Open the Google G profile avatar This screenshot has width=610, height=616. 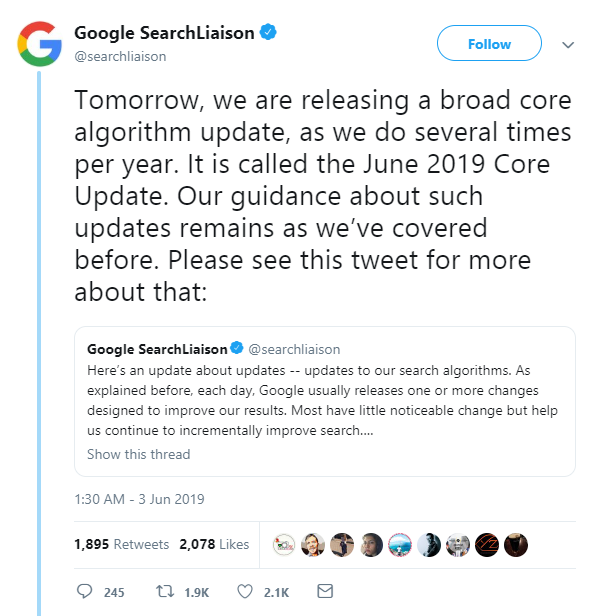pos(39,44)
